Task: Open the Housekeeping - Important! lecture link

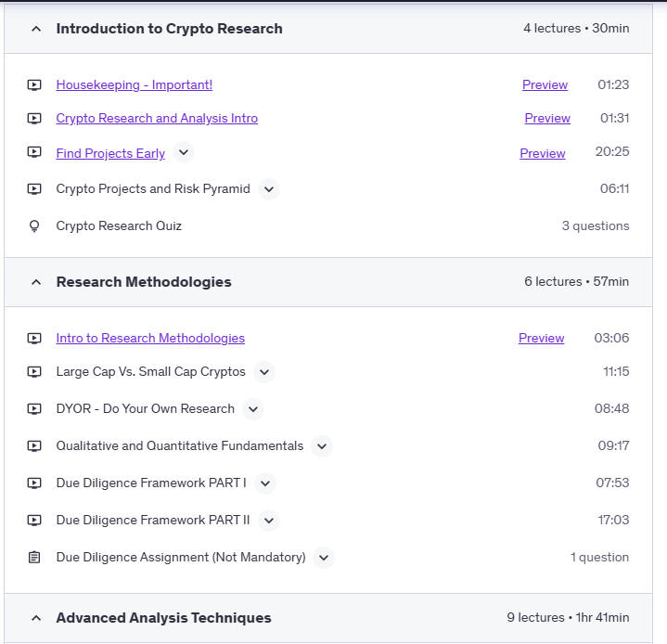Action: click(x=134, y=85)
